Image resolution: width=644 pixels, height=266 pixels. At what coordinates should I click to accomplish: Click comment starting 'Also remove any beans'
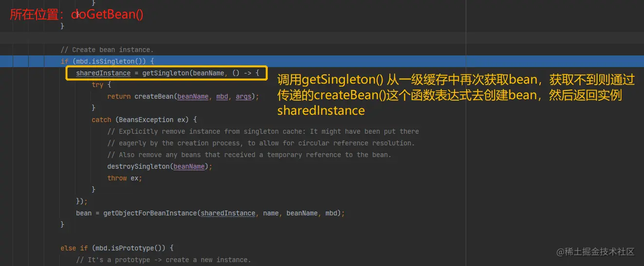tap(249, 155)
